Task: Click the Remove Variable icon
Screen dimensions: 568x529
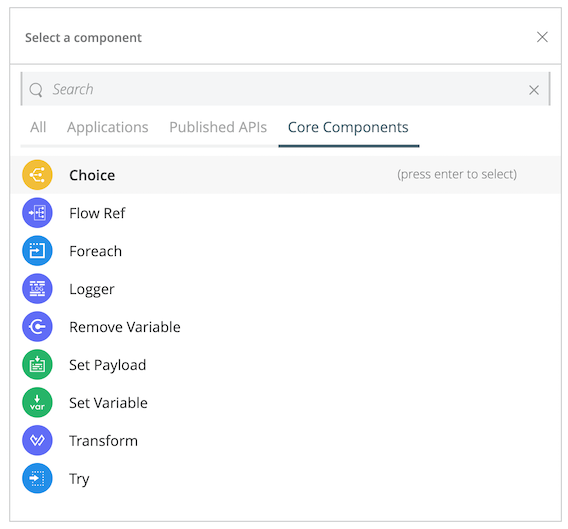Action: click(x=37, y=326)
